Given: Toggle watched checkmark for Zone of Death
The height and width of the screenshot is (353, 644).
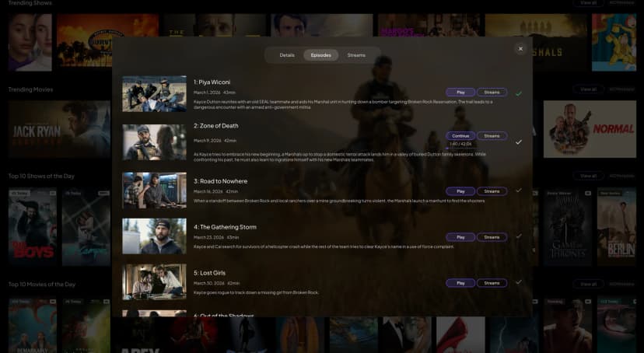Looking at the screenshot, I should [x=519, y=142].
